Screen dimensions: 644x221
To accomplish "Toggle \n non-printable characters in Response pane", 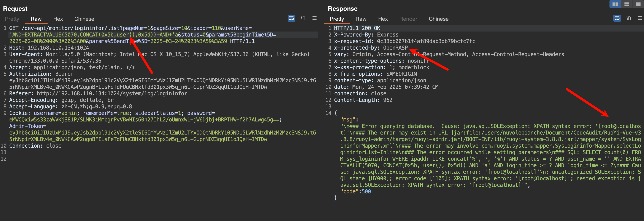I will (x=628, y=18).
